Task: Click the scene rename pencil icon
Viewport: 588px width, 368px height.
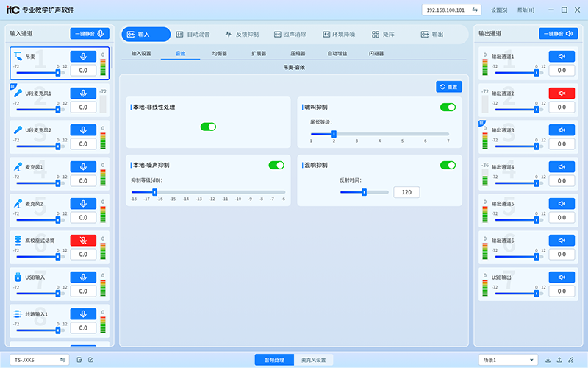Action: coord(571,360)
